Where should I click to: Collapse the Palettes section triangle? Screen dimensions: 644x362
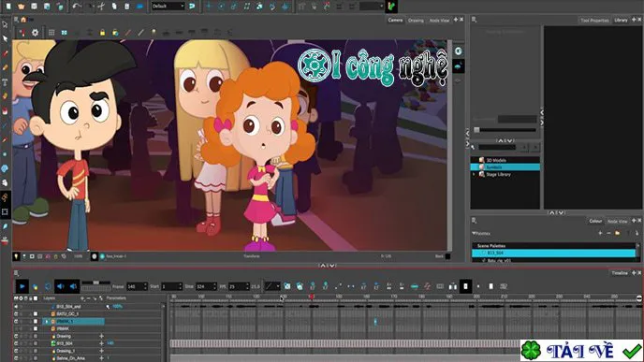(474, 233)
